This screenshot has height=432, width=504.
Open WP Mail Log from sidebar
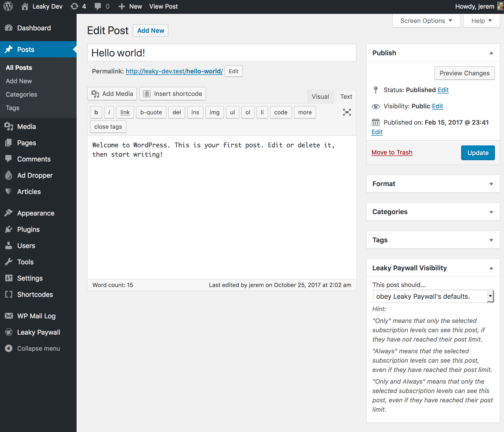click(x=36, y=316)
